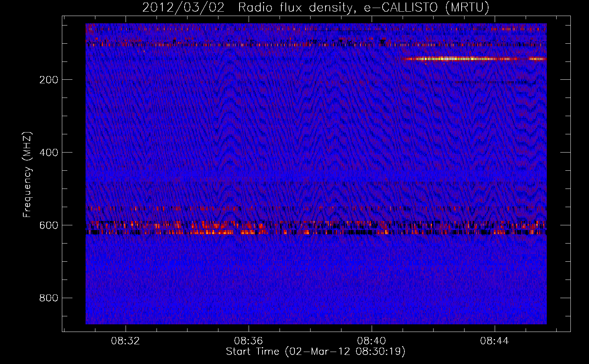
Task: Click the 800 frequency tick label
Action: (49, 298)
